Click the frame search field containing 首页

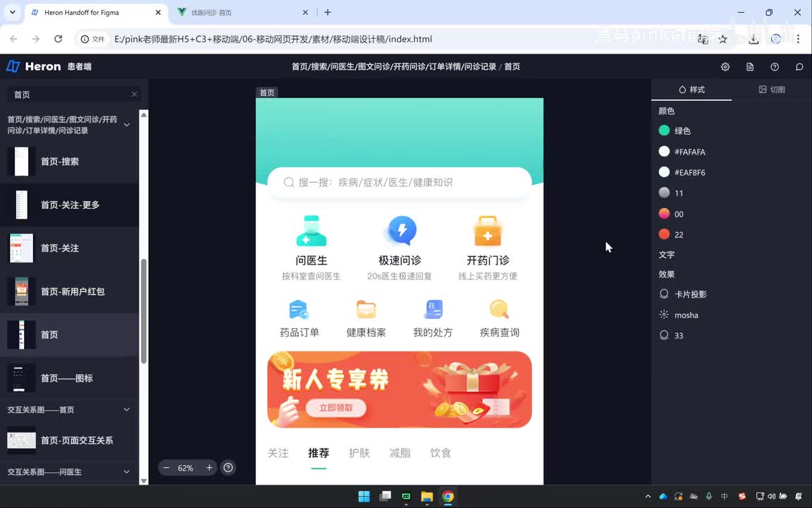[x=73, y=95]
